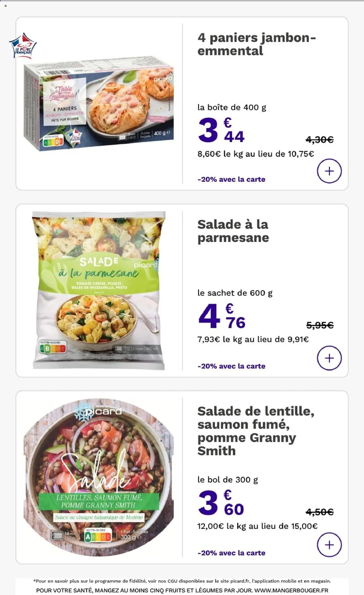This screenshot has width=364, height=595.
Task: Add Salade de lentille saumon with plus button
Action: pos(329,545)
